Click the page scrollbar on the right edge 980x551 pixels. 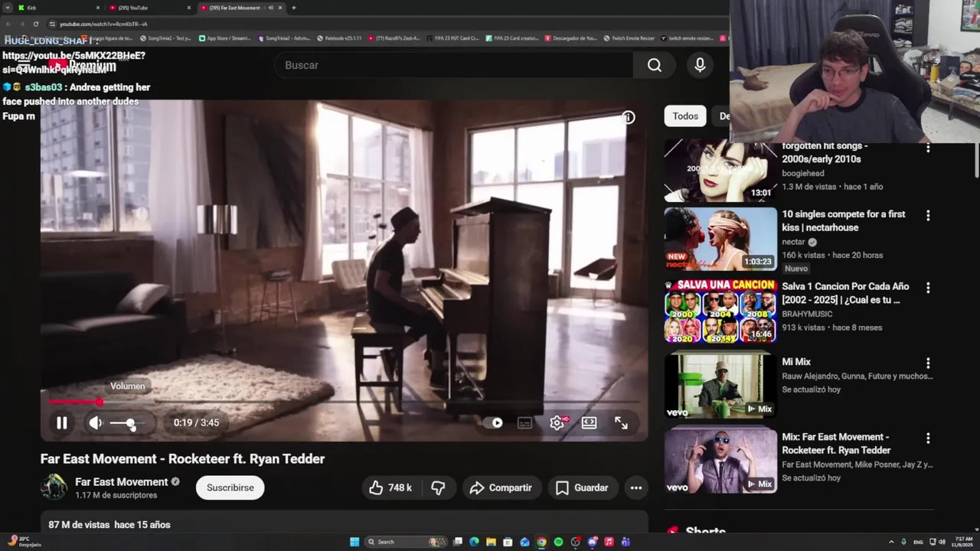[976, 161]
